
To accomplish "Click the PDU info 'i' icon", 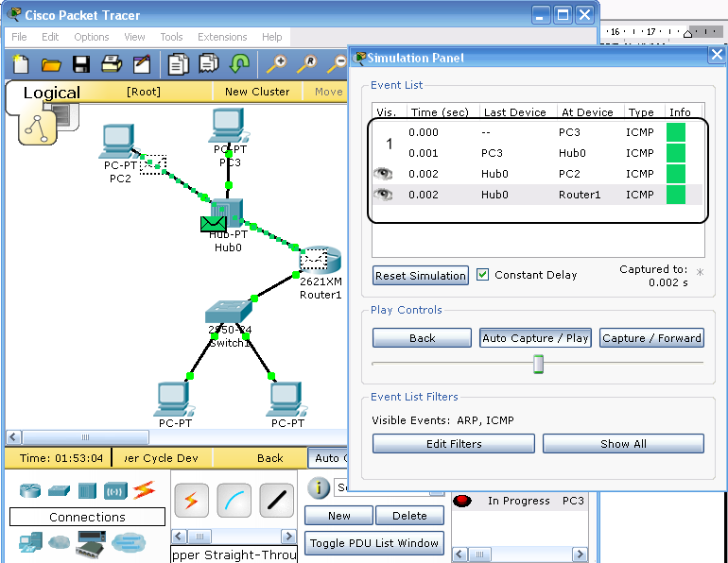I will click(319, 487).
